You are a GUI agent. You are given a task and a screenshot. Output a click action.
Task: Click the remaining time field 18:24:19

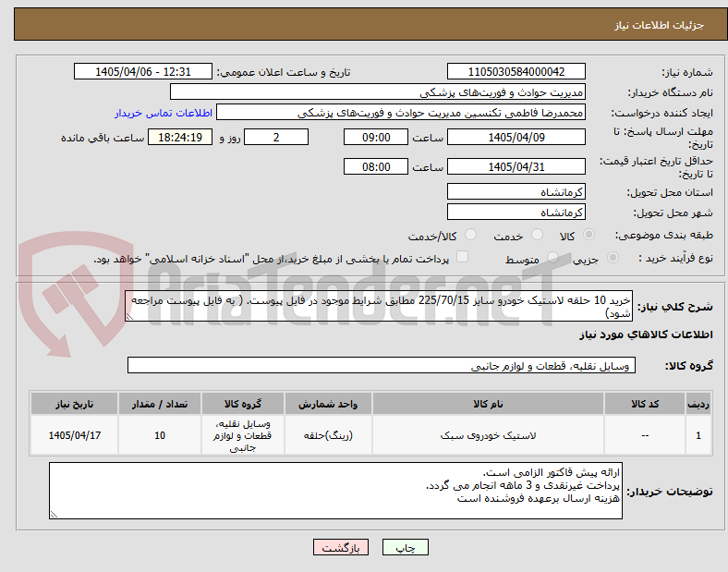(180, 137)
